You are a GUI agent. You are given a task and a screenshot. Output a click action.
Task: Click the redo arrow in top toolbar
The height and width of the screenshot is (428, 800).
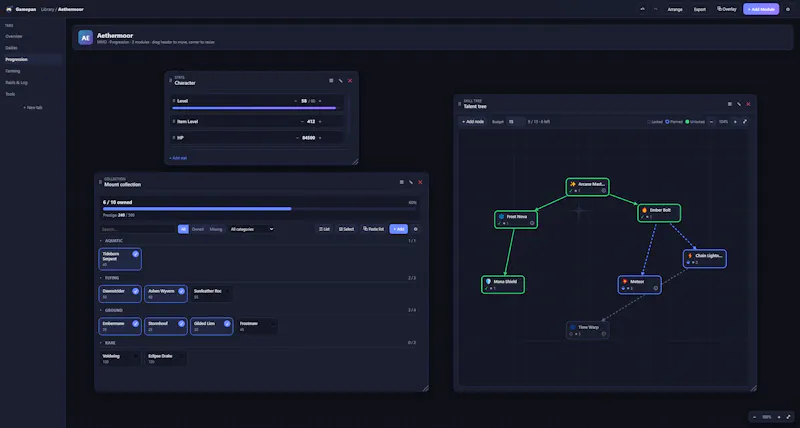tap(656, 9)
